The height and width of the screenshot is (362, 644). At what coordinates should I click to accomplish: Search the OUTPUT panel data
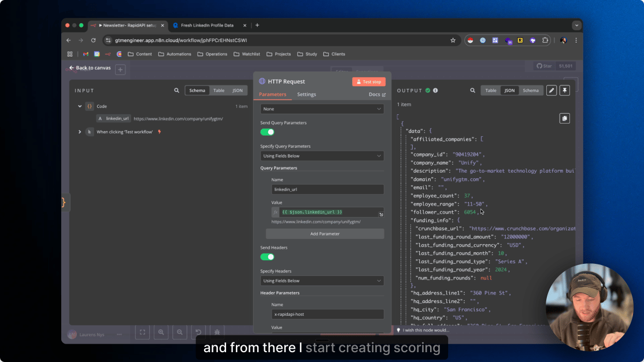473,91
